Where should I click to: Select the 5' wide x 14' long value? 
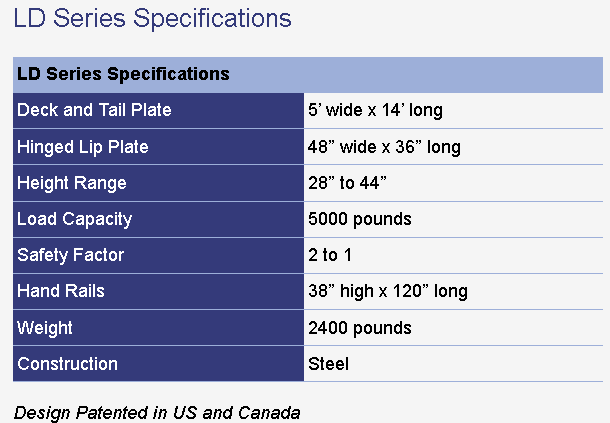(x=375, y=110)
